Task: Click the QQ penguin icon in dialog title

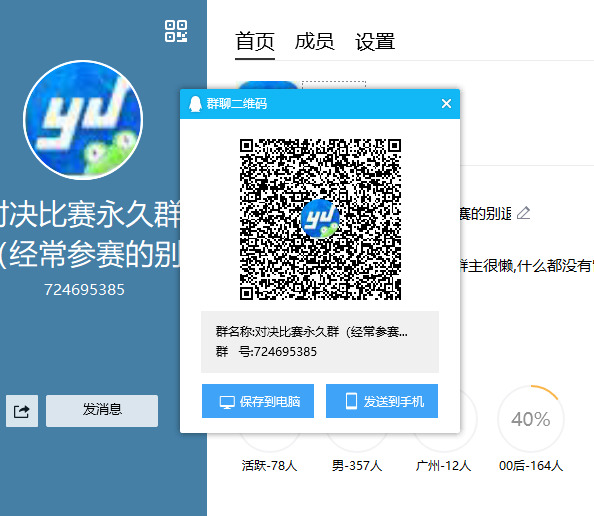Action: pos(195,103)
